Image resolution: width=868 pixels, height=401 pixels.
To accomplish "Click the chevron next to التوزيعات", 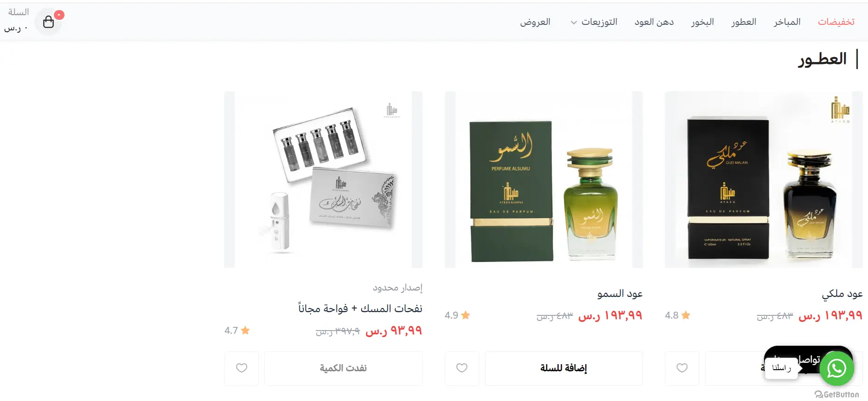I will pyautogui.click(x=574, y=23).
